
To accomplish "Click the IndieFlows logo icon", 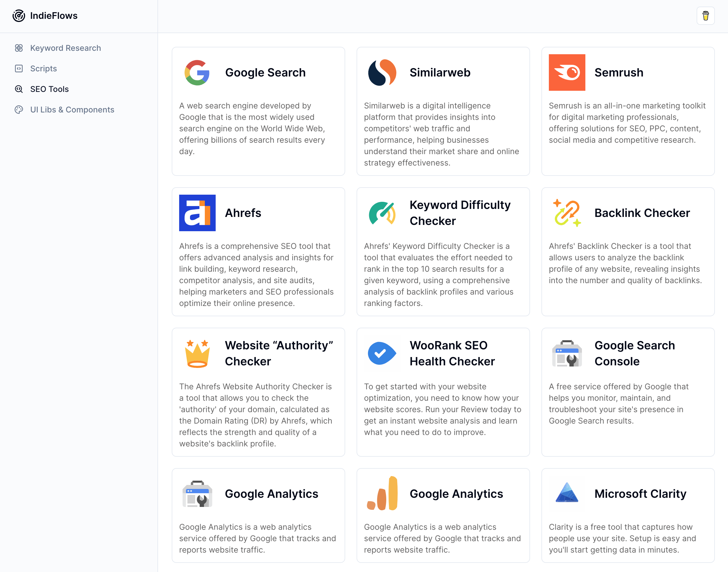I will coord(19,16).
